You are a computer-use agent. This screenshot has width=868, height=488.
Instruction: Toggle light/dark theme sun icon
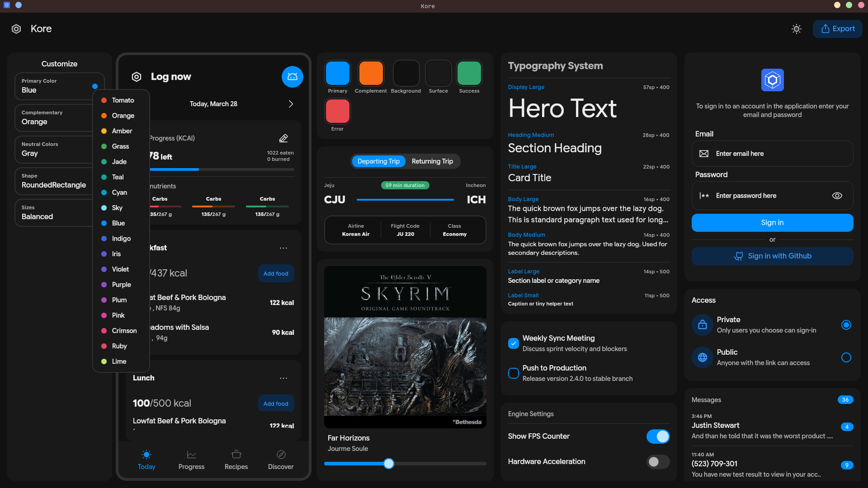pyautogui.click(x=797, y=29)
